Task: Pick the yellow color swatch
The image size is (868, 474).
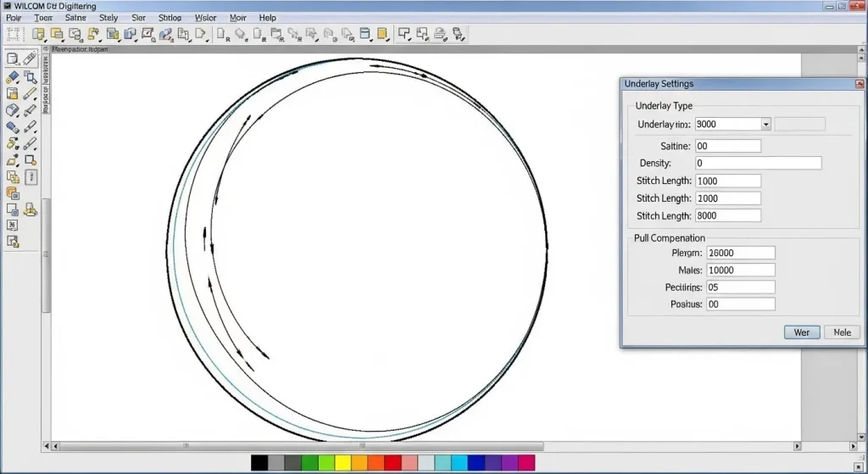Action: coord(342,462)
